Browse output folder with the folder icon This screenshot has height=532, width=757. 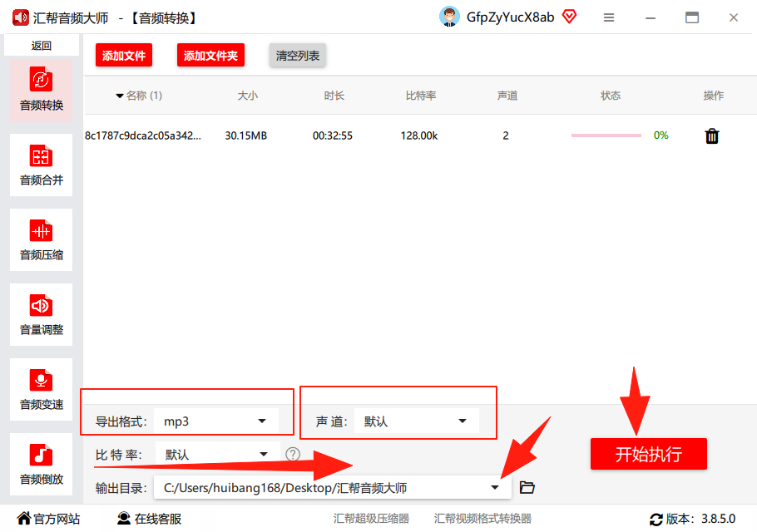click(x=527, y=488)
